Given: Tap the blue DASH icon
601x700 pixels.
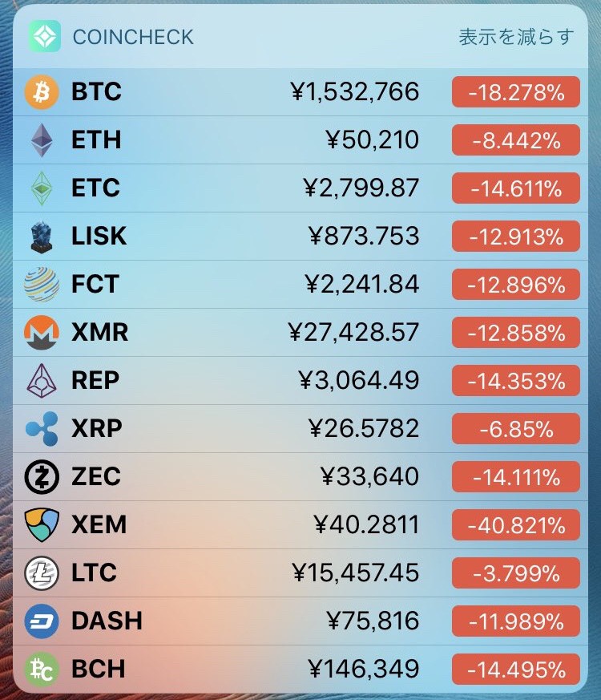Looking at the screenshot, I should [42, 621].
